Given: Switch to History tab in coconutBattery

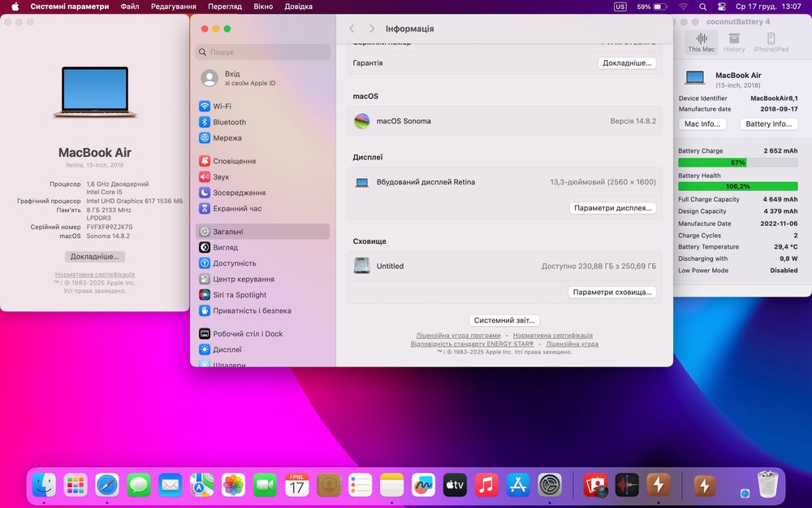Looking at the screenshot, I should point(734,42).
